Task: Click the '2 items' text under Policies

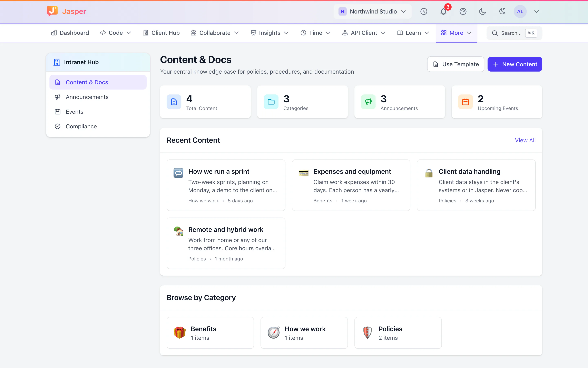Action: pos(388,338)
